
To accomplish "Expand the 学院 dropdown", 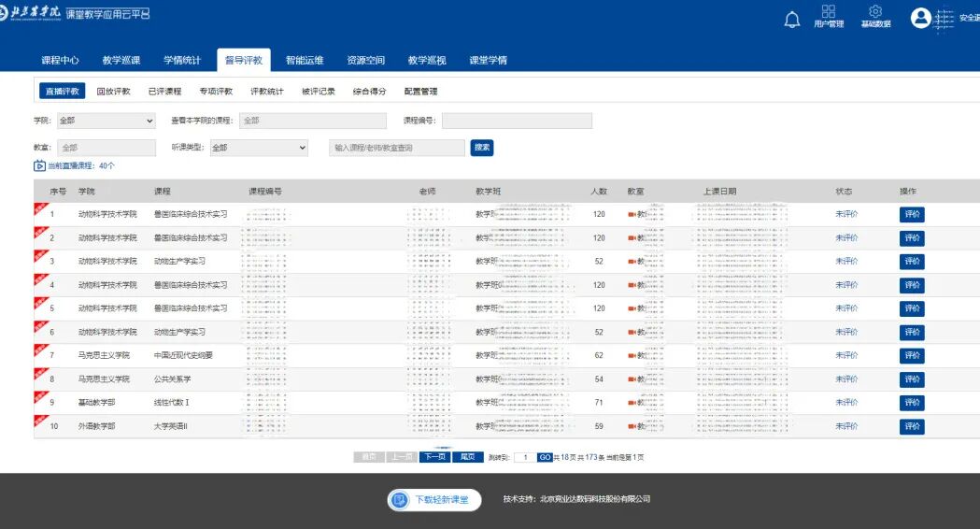I will click(107, 121).
